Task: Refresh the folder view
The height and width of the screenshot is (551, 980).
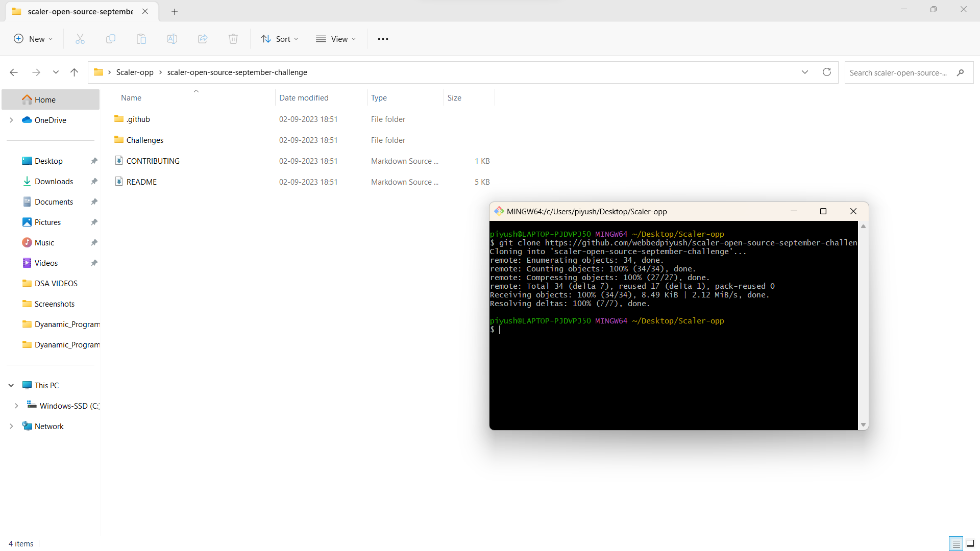Action: point(827,72)
